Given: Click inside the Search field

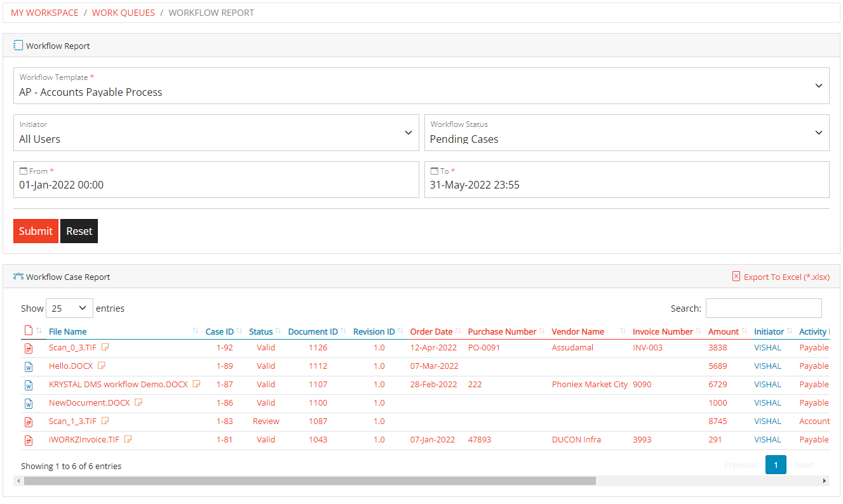Looking at the screenshot, I should (763, 308).
